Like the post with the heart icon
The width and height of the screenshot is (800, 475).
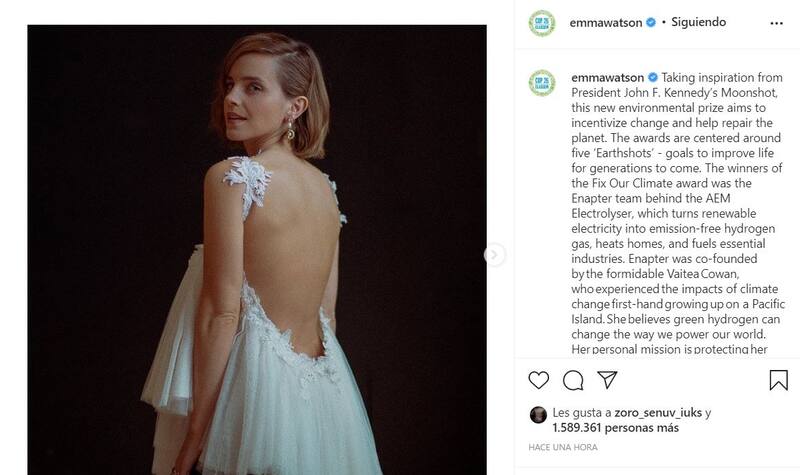(537, 380)
